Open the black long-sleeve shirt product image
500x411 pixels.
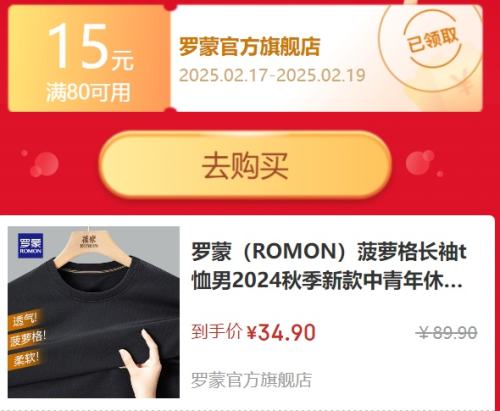point(94,312)
